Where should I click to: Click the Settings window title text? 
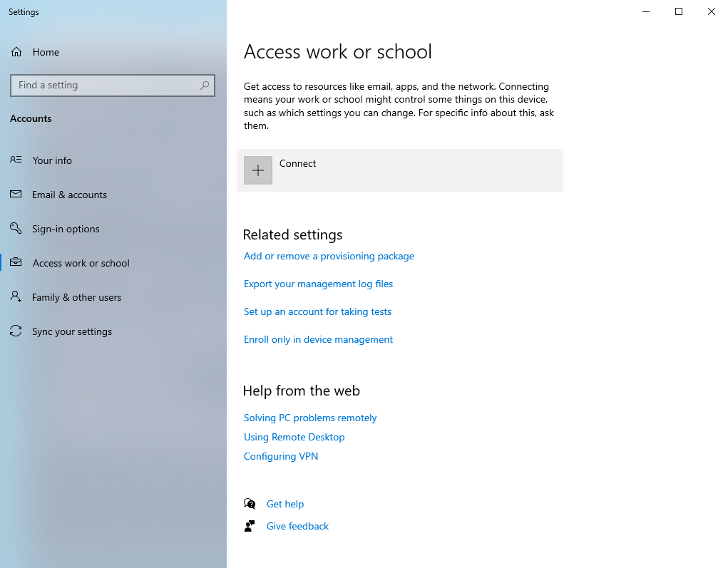24,12
